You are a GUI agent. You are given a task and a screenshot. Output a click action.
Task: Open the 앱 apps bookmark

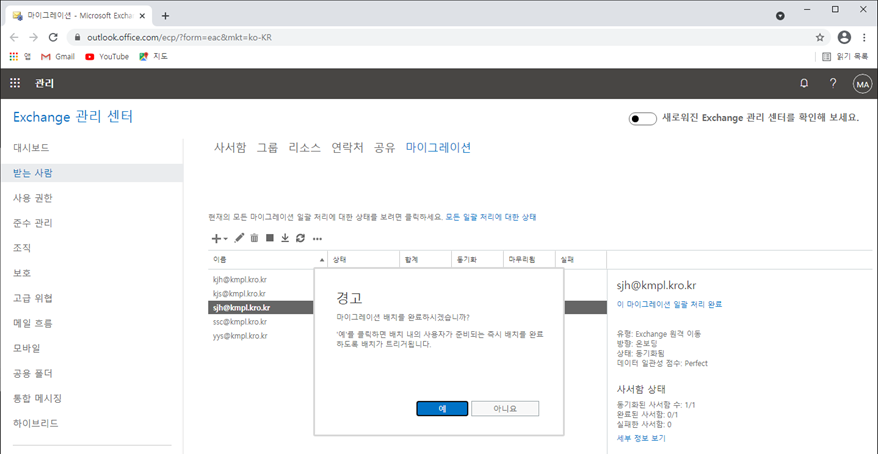(x=20, y=57)
